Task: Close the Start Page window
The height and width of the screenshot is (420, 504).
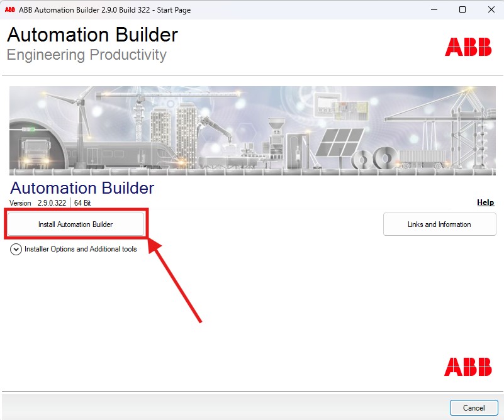Action: (491, 9)
